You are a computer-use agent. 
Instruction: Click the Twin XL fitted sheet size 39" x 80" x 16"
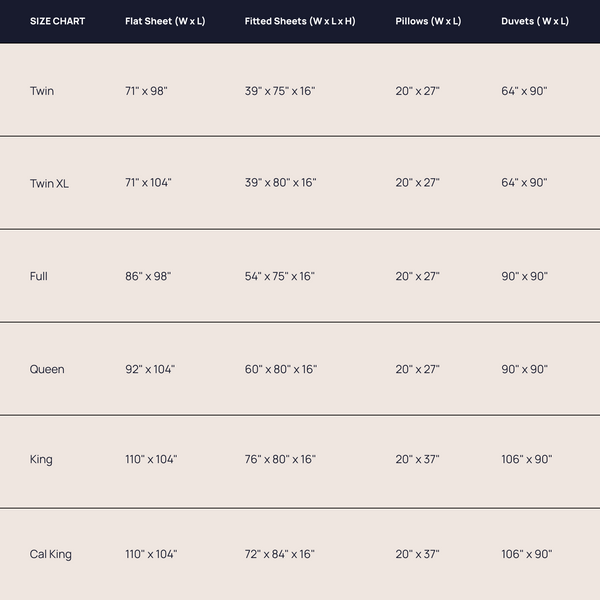click(x=280, y=183)
